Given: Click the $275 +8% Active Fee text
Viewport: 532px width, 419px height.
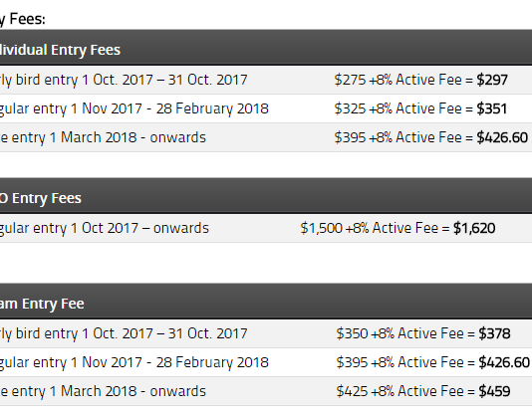Looking at the screenshot, I should (398, 80).
